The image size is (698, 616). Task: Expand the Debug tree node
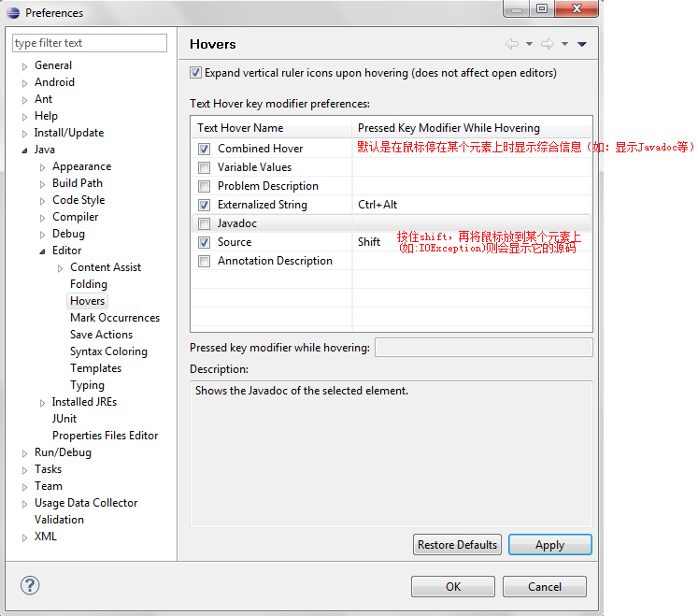[x=42, y=235]
